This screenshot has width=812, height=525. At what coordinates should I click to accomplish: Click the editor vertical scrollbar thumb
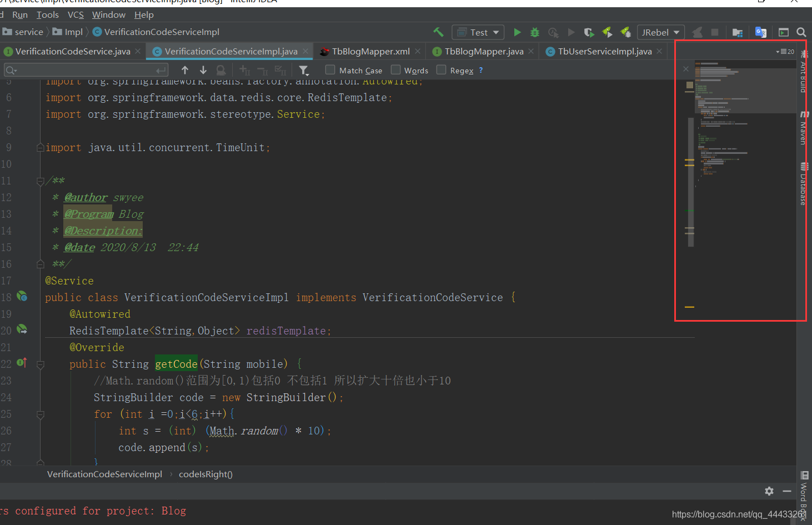691,182
